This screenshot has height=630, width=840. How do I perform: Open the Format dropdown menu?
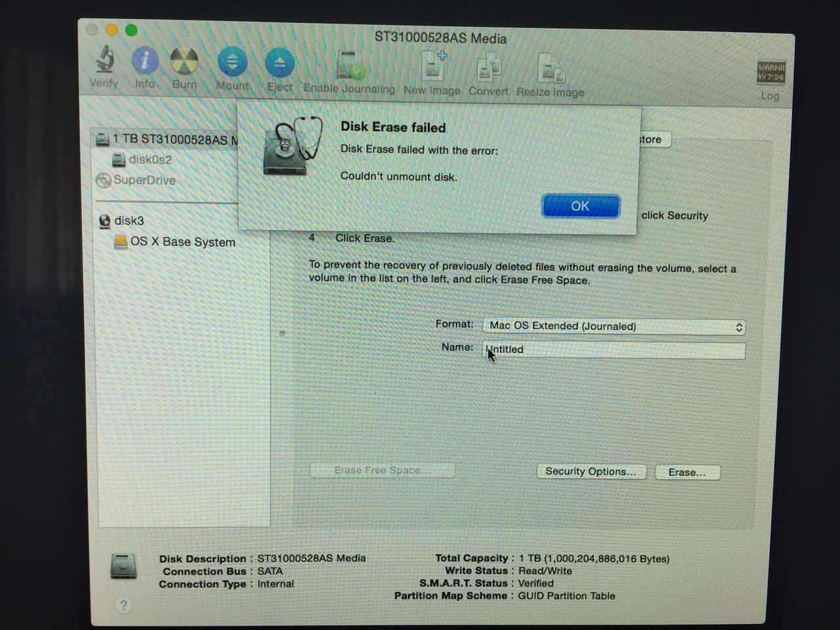pos(614,326)
